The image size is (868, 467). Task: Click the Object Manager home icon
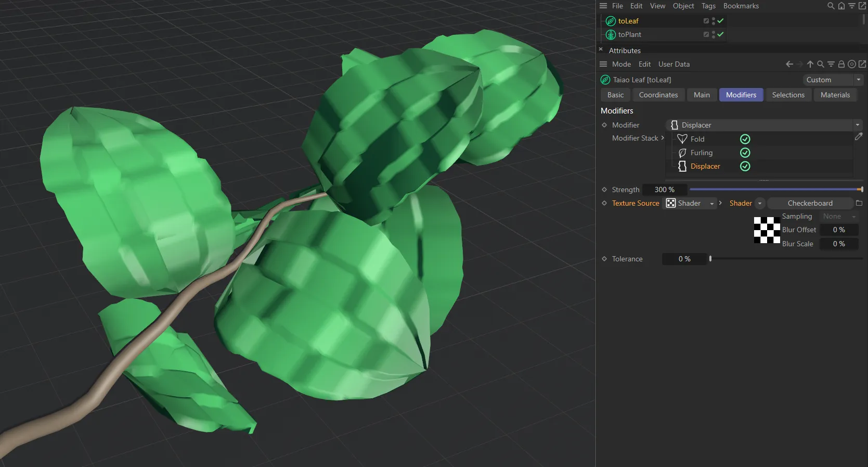coord(841,6)
